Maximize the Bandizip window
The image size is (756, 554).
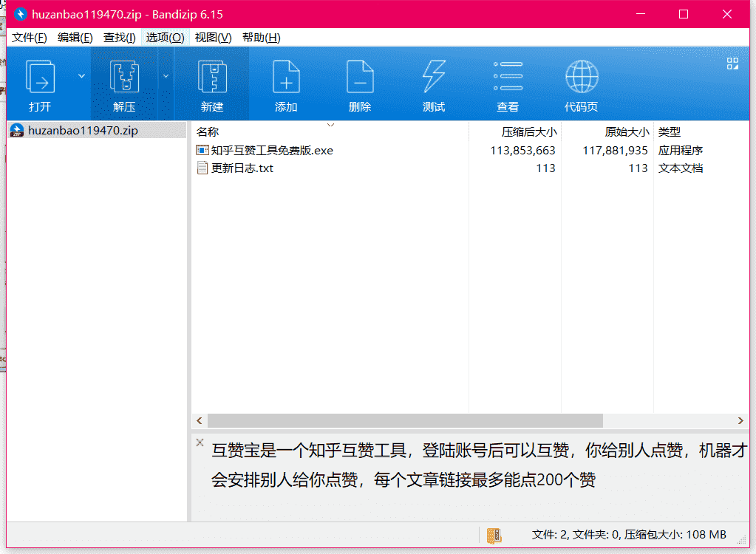pyautogui.click(x=683, y=14)
